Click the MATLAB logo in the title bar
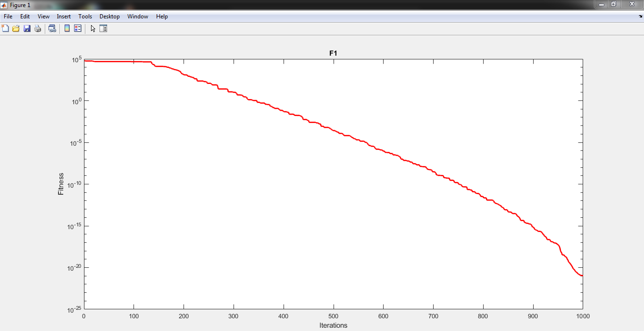This screenshot has height=331, width=644. pos(4,5)
